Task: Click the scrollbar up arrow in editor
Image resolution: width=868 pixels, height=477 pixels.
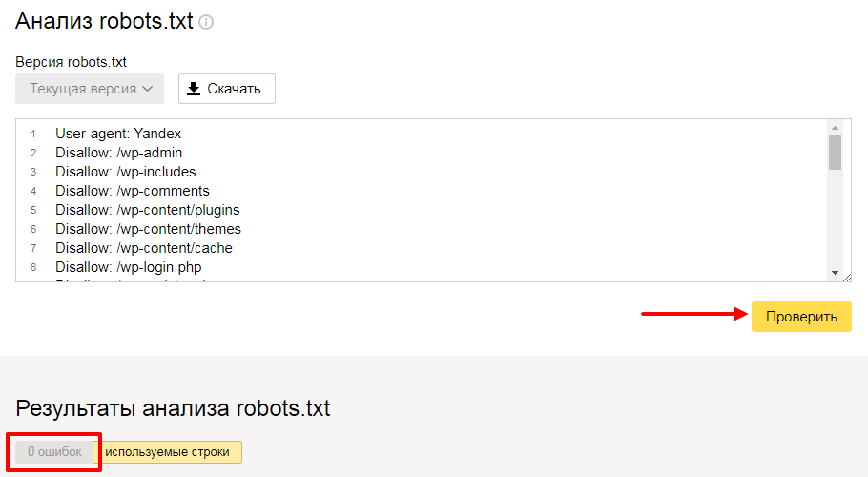Action: coord(835,128)
